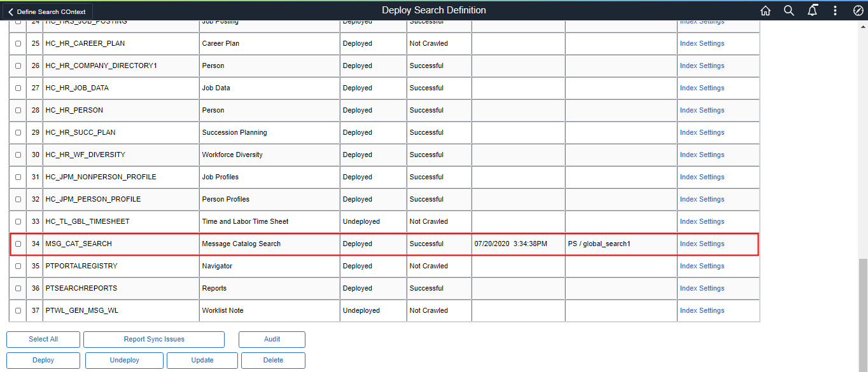Open Index Settings for Job Data row
Image resolution: width=868 pixels, height=372 pixels.
[x=702, y=88]
